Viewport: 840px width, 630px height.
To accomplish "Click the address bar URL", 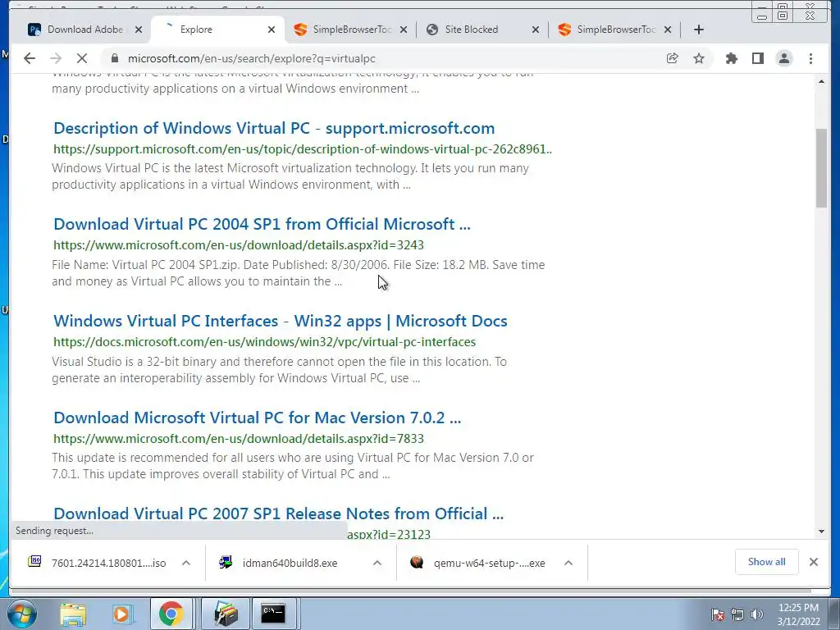I will 251,58.
